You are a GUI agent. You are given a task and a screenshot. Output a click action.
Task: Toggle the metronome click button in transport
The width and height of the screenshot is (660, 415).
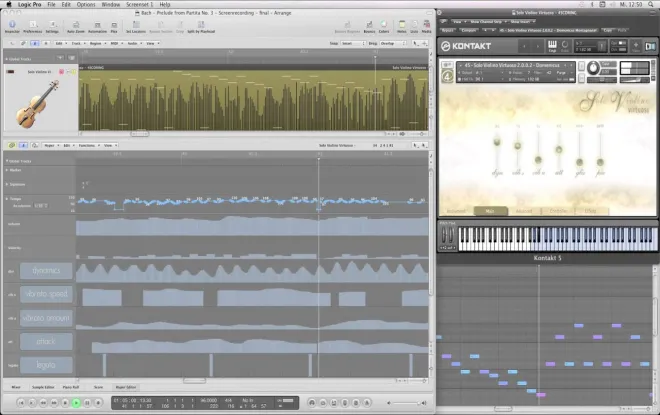367,403
